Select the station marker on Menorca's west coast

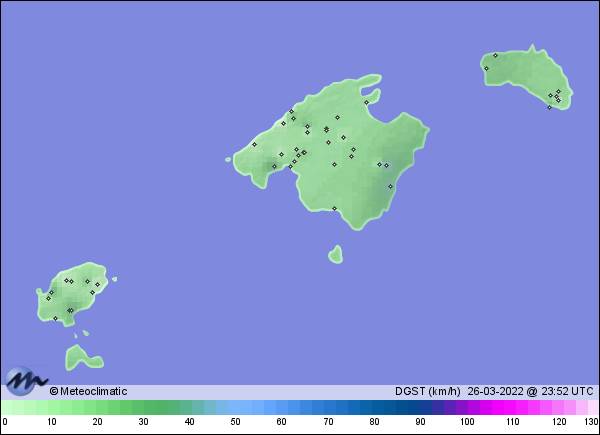click(x=486, y=68)
